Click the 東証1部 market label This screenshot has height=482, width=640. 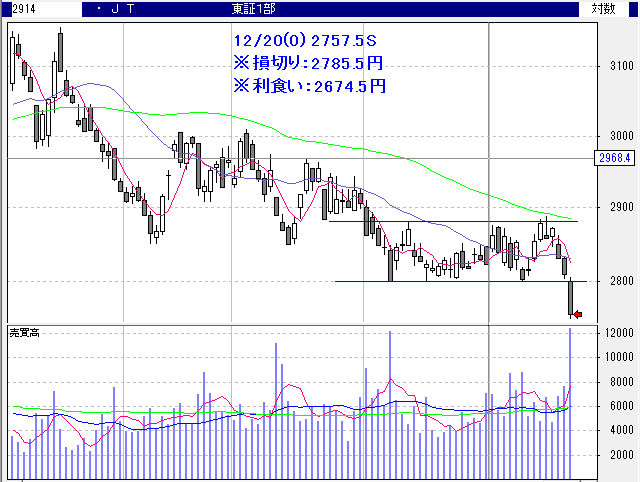[x=252, y=8]
